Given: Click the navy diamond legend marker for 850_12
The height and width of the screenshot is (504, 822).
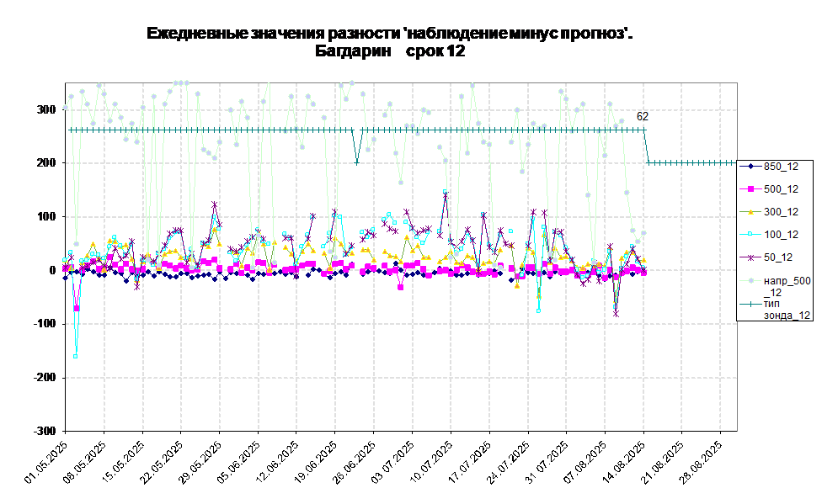Looking at the screenshot, I should [x=750, y=167].
